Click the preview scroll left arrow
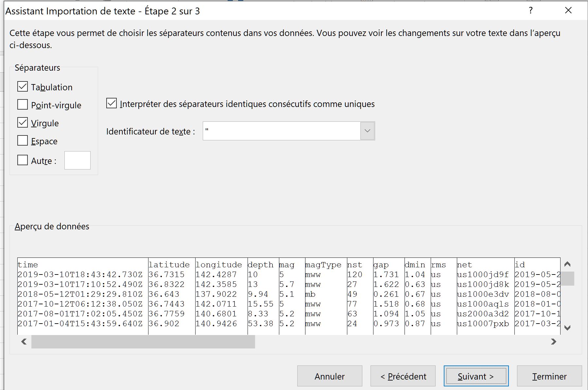Image resolution: width=588 pixels, height=390 pixels. pos(24,342)
